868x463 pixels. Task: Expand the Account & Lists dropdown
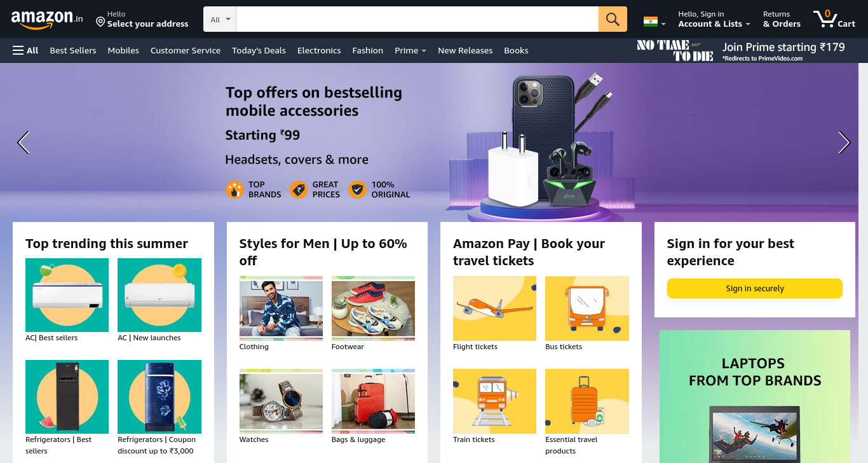[714, 19]
